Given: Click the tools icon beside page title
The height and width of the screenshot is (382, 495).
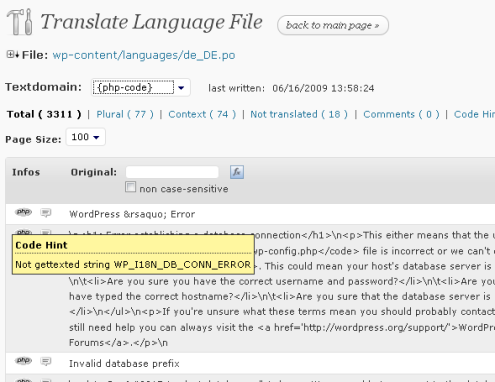Looking at the screenshot, I should [x=20, y=22].
